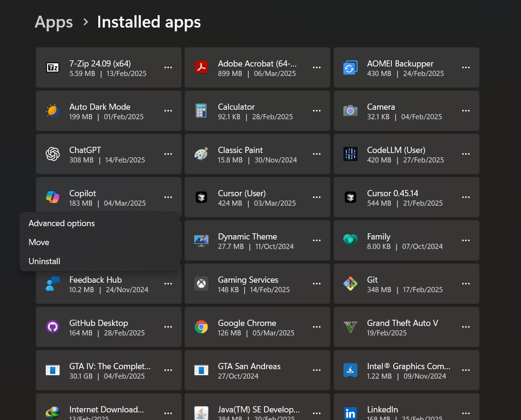This screenshot has width=521, height=420.
Task: Click the GitHub Desktop app icon
Action: [53, 326]
